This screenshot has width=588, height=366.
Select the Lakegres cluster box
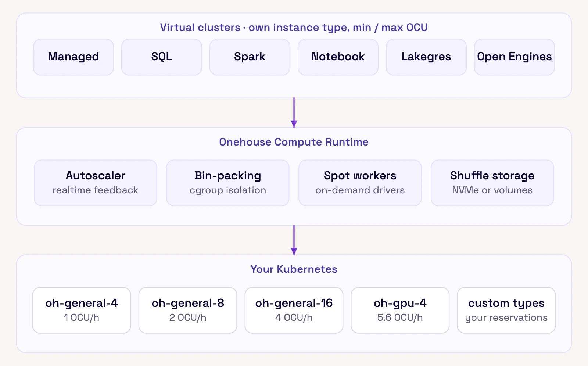pyautogui.click(x=426, y=57)
